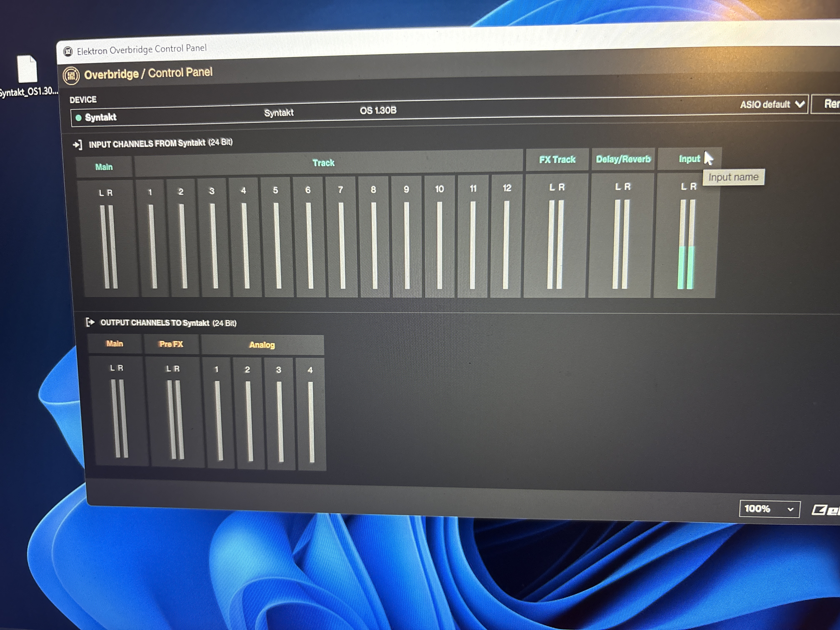The image size is (840, 630).
Task: Click the Main input channel label
Action: click(x=104, y=167)
